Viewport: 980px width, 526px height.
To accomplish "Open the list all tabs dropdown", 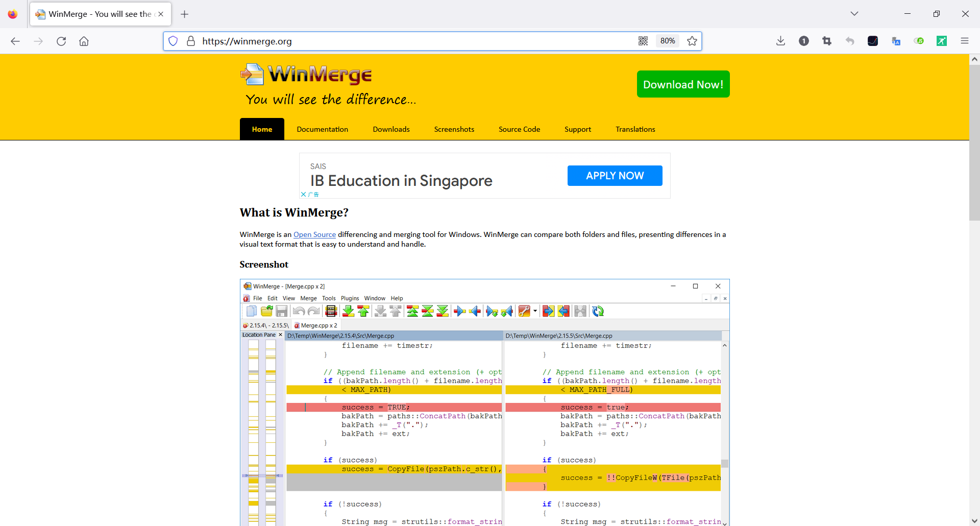I will coord(854,14).
